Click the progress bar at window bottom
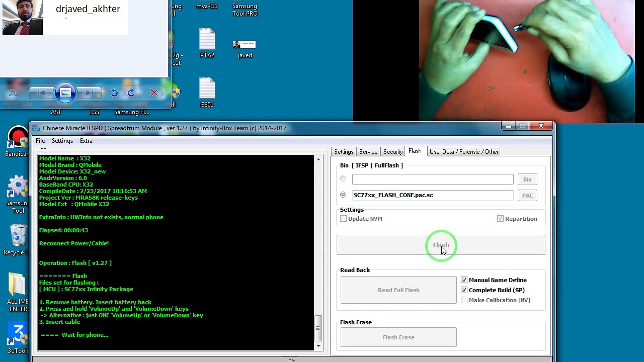 tap(292, 360)
